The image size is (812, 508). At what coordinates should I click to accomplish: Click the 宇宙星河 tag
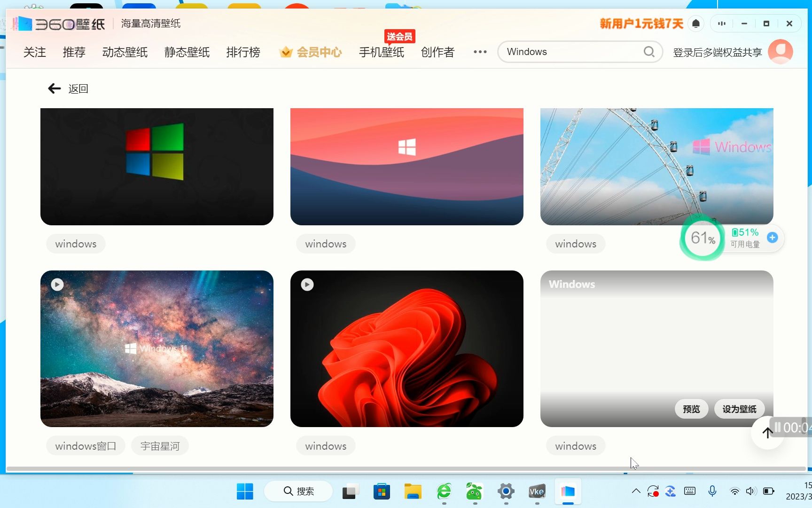click(160, 446)
